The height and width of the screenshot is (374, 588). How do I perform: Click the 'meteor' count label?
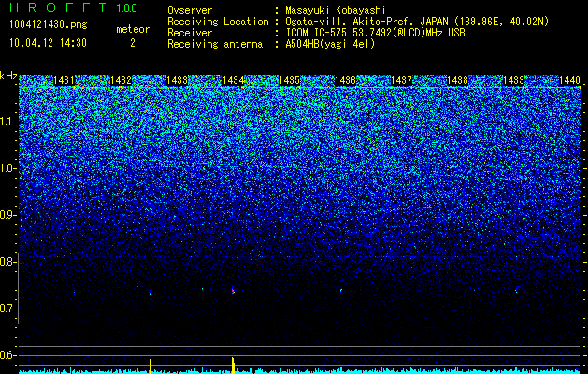[133, 29]
